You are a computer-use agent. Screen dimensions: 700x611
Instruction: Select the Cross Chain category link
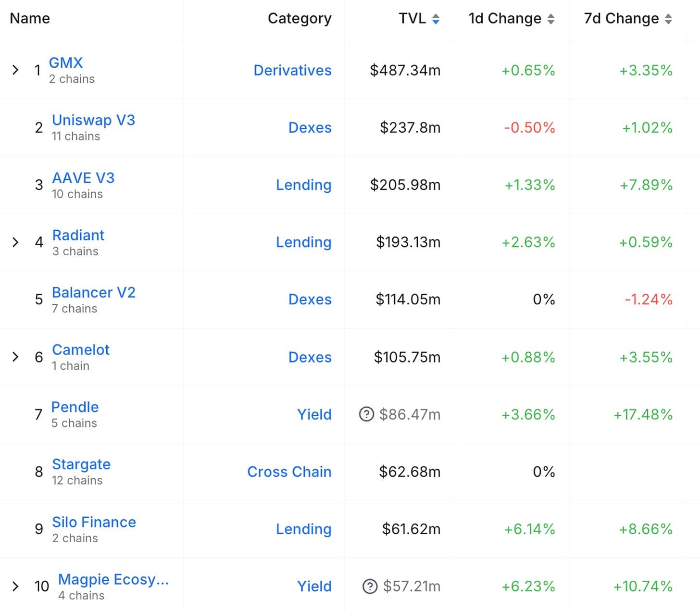(289, 472)
